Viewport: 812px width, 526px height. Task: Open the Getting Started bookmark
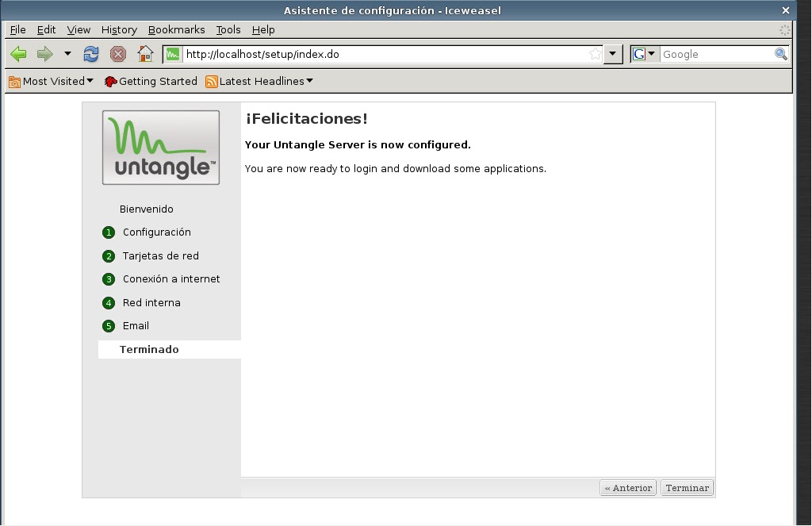(x=156, y=81)
